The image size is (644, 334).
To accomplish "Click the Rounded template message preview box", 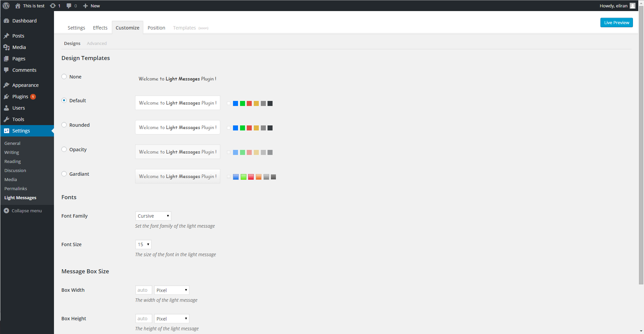I will point(178,127).
